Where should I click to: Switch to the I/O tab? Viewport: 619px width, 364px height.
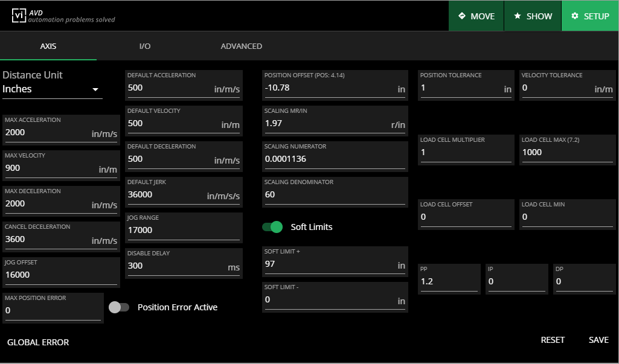point(145,46)
